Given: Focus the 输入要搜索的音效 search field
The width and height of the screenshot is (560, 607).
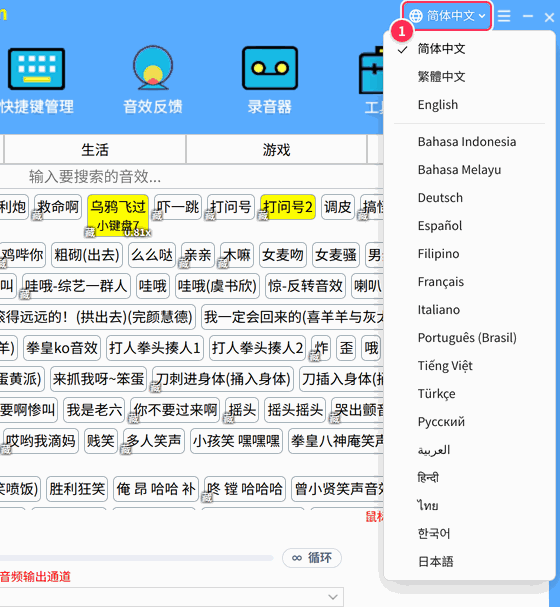Looking at the screenshot, I should [194, 177].
